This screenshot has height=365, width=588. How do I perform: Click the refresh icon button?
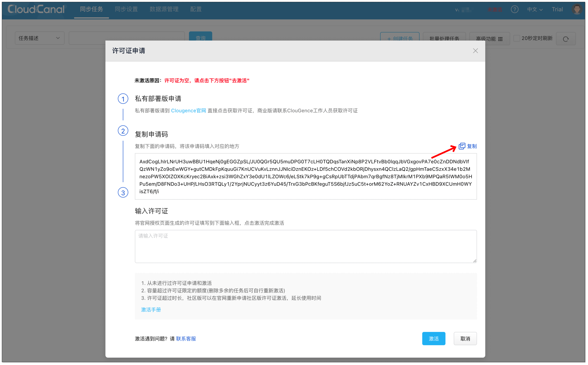coord(566,39)
